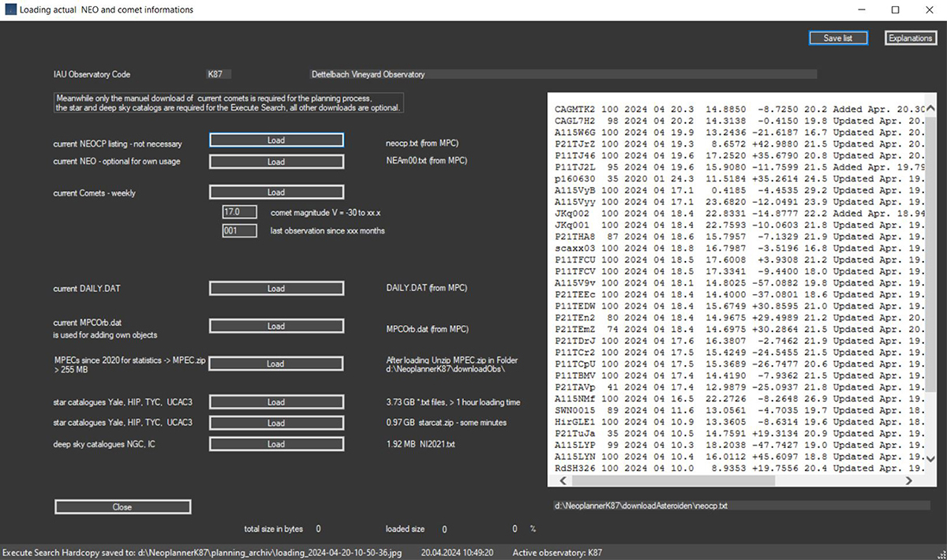
Task: Select list row SWN0015
Action: click(x=740, y=410)
